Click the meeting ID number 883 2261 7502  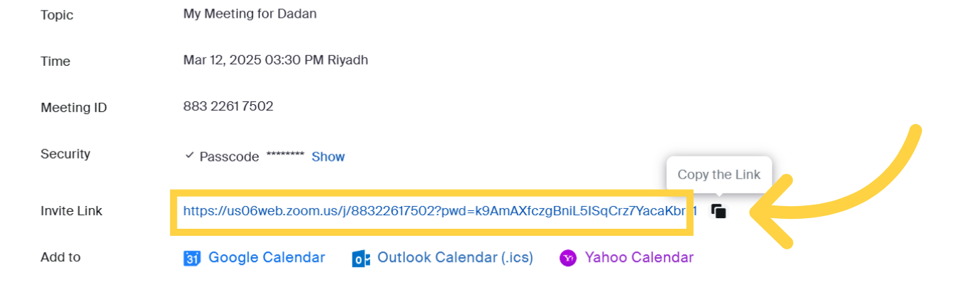click(x=228, y=107)
